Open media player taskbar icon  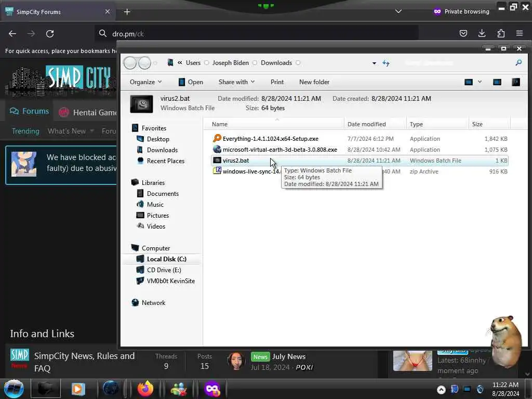coord(78,389)
